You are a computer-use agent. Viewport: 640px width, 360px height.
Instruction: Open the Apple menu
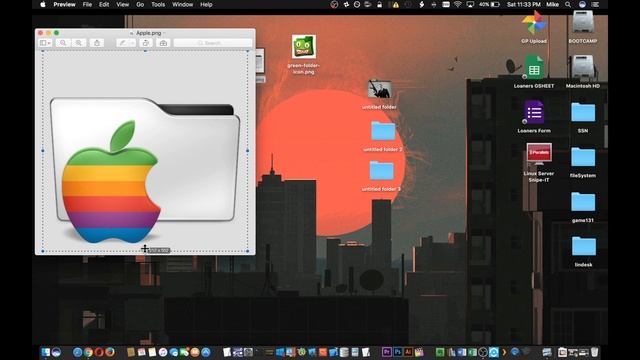[43, 4]
